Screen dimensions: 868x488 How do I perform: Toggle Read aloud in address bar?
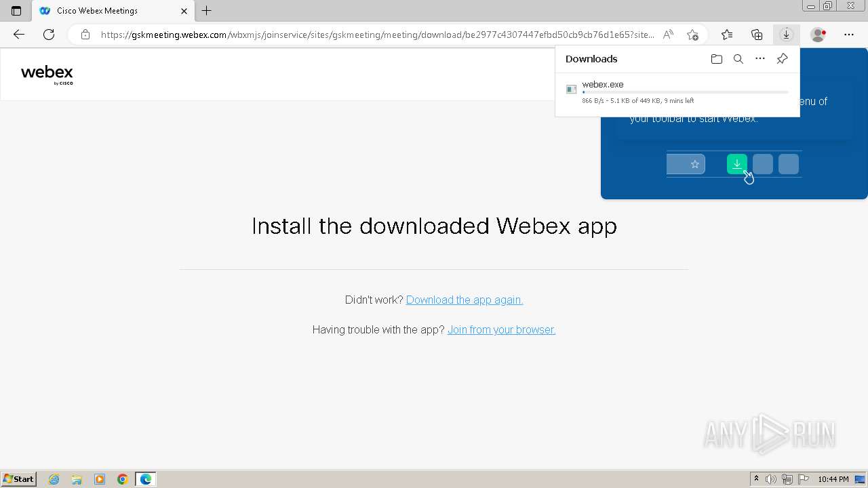pyautogui.click(x=668, y=35)
